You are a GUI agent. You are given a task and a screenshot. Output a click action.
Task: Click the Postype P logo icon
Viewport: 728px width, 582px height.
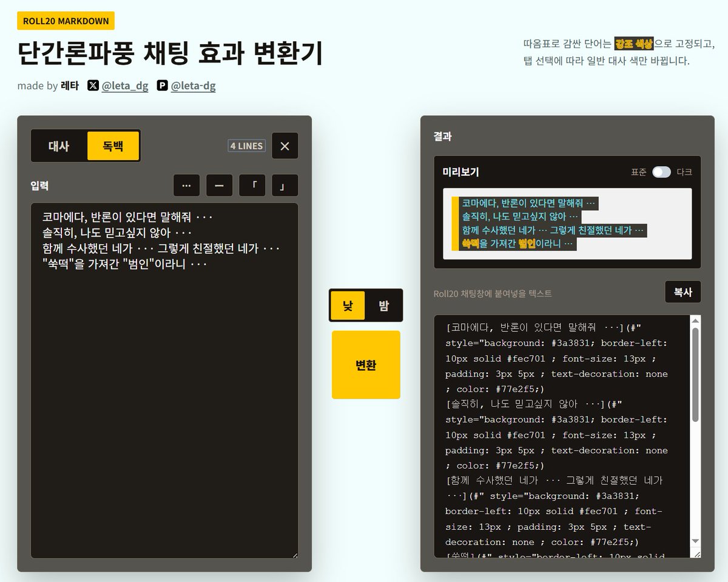tap(162, 85)
